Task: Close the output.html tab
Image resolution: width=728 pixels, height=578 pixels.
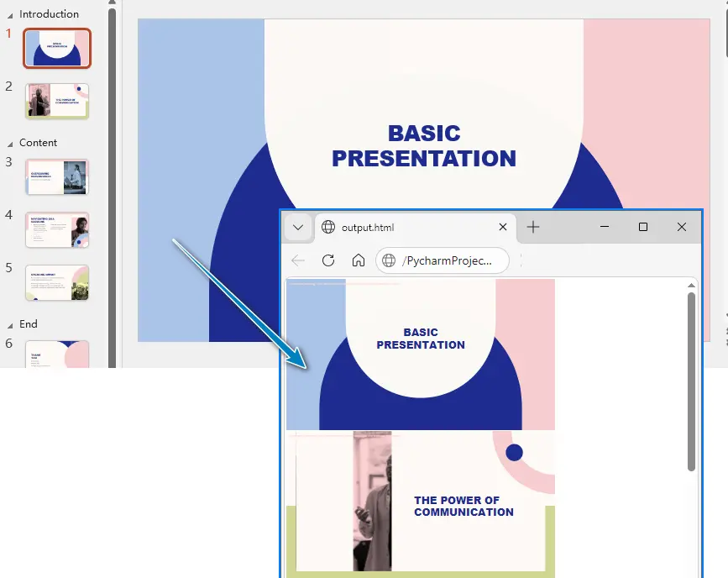Action: (x=503, y=227)
